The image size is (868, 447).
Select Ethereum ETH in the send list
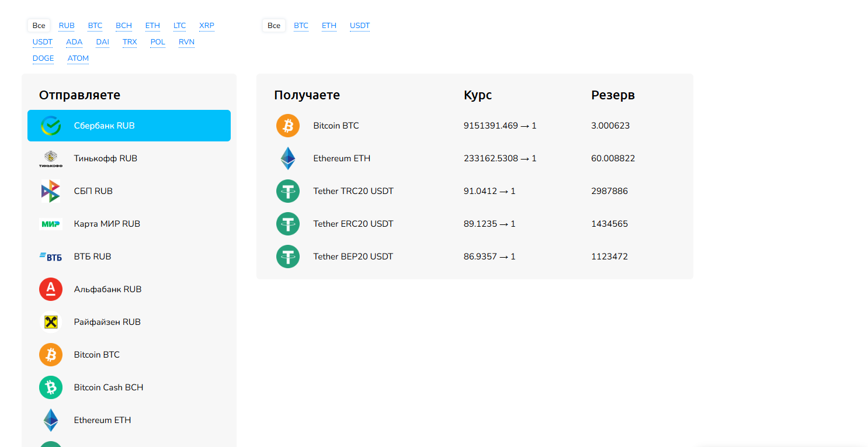102,420
